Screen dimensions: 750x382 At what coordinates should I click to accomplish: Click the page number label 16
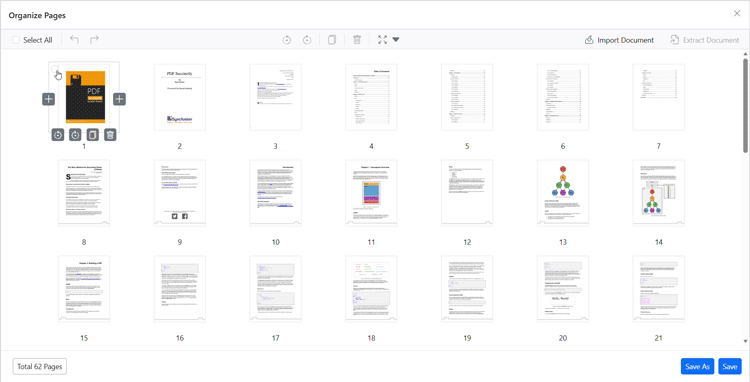click(180, 338)
